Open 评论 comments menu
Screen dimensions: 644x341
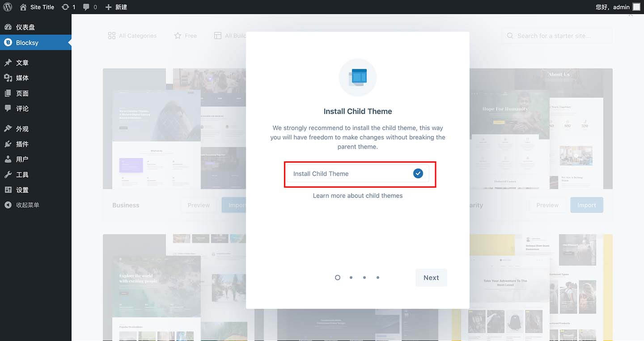36,108
